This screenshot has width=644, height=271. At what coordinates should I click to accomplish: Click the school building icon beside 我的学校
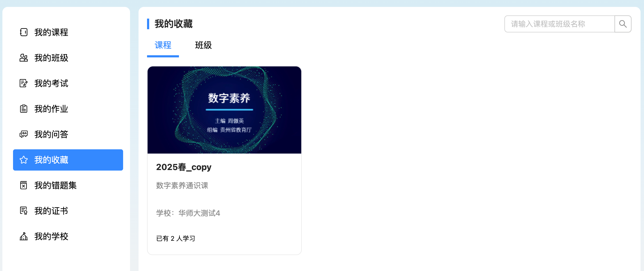pos(24,236)
